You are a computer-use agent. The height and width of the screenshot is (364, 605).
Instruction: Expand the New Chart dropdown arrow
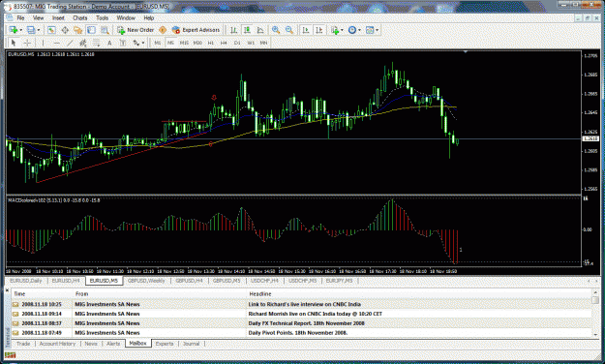21,30
